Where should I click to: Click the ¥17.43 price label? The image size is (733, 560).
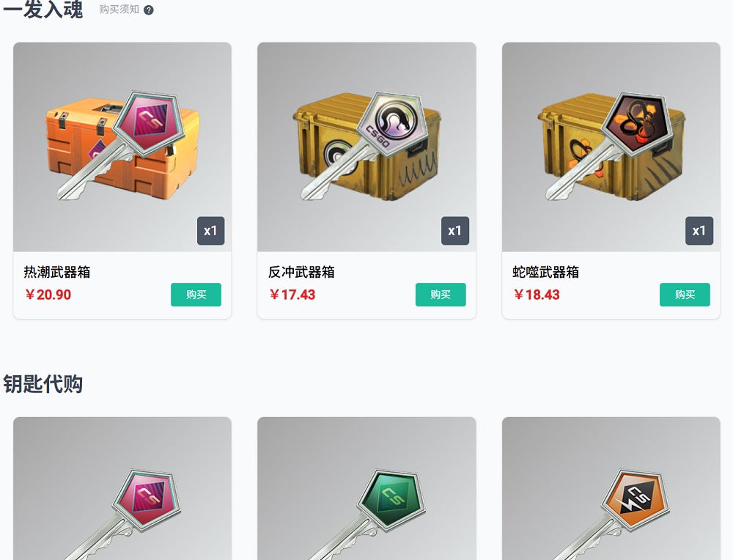coord(292,295)
